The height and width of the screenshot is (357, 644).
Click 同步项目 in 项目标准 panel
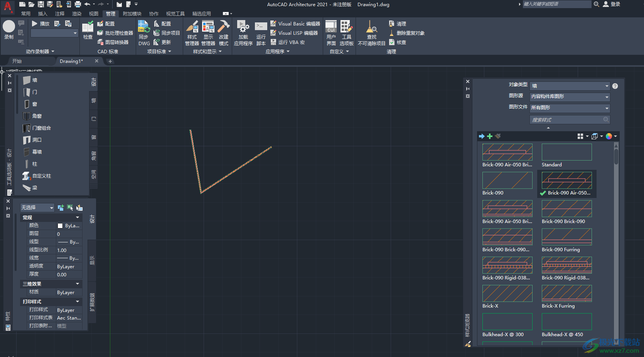pos(167,33)
